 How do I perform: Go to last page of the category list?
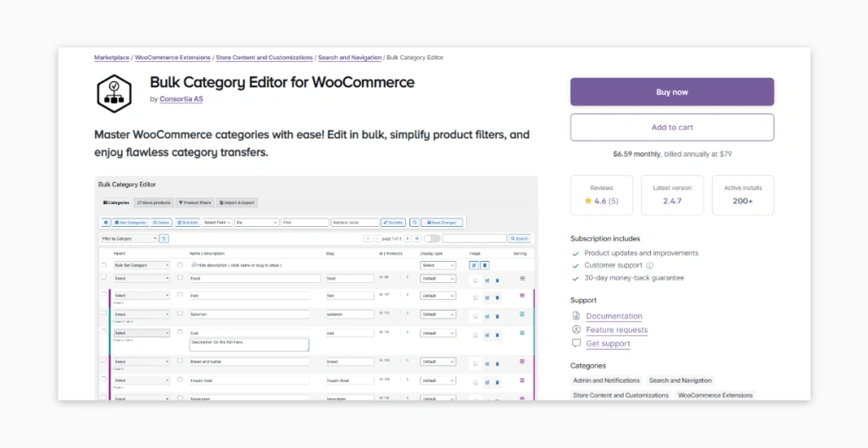tap(417, 238)
